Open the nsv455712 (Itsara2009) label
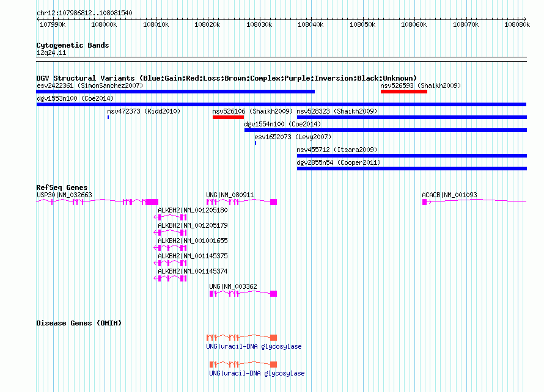 point(337,150)
